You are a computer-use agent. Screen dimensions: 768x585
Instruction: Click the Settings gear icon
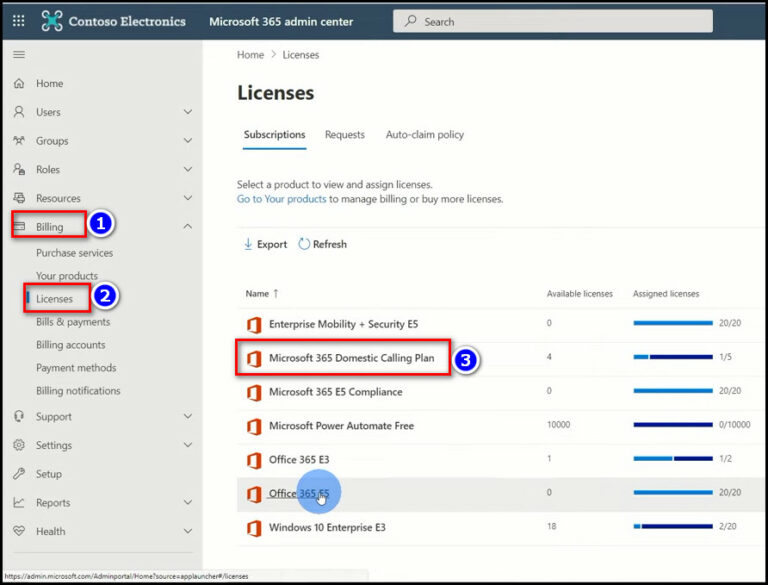click(x=19, y=445)
